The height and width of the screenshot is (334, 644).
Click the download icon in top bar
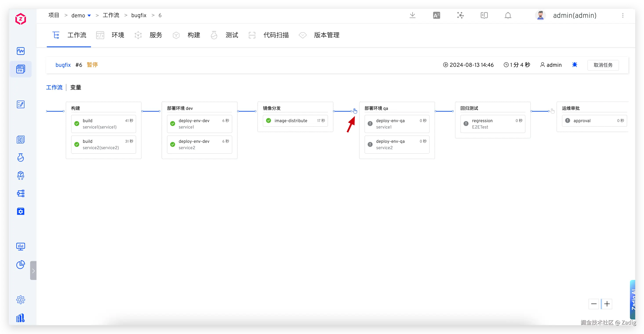[413, 15]
